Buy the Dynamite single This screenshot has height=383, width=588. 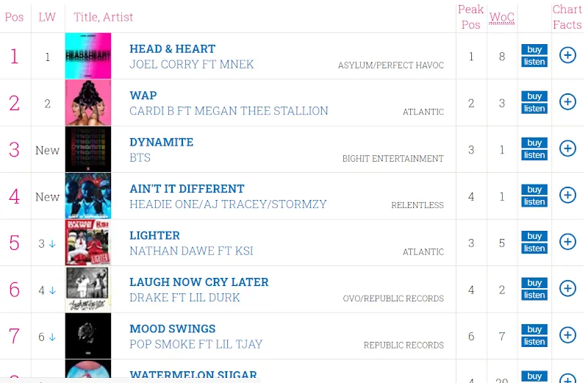534,143
